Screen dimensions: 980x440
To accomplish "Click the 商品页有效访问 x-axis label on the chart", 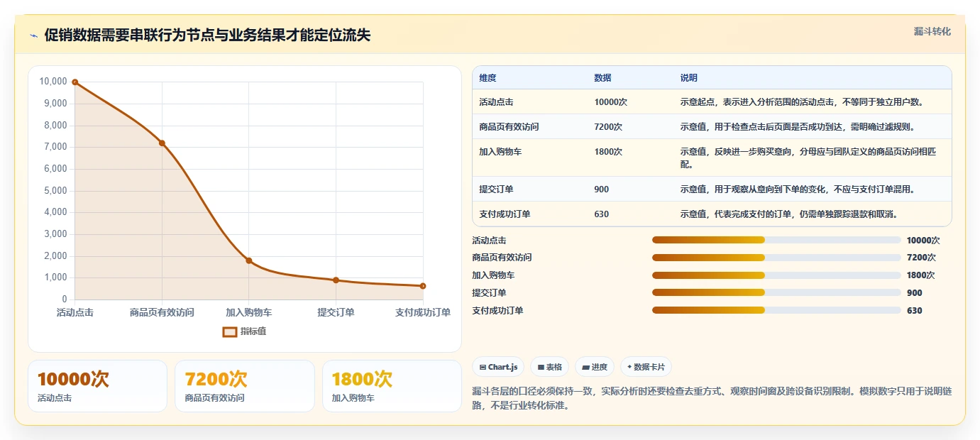I will pyautogui.click(x=162, y=312).
